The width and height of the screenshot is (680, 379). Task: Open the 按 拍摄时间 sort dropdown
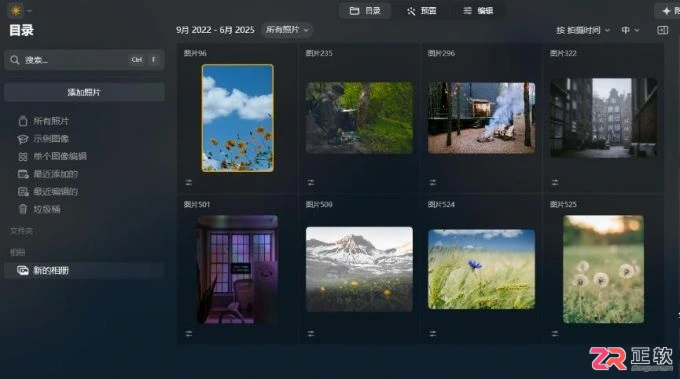583,30
